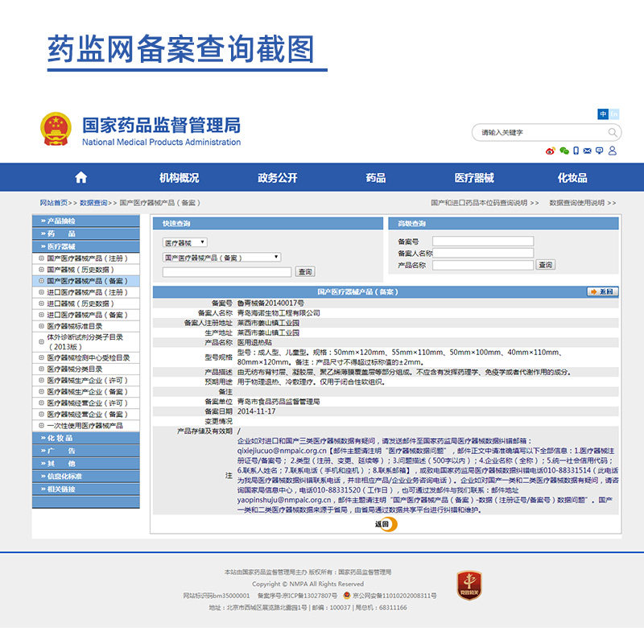Select 国产医疗器械产品（备案）in sidebar

click(x=86, y=281)
